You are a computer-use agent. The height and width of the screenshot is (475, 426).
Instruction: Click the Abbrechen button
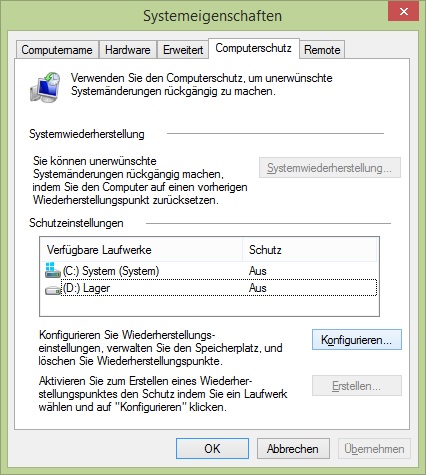[x=293, y=449]
